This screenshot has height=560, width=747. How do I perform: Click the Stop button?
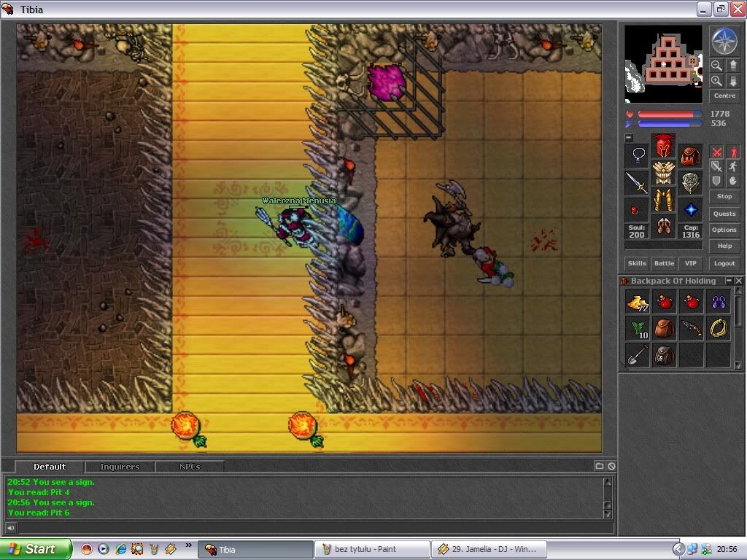(724, 196)
